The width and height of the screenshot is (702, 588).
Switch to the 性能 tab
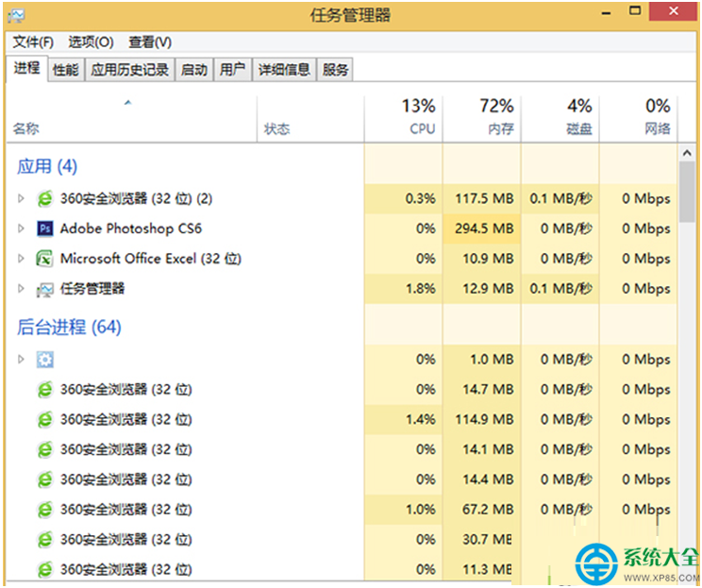(x=66, y=70)
